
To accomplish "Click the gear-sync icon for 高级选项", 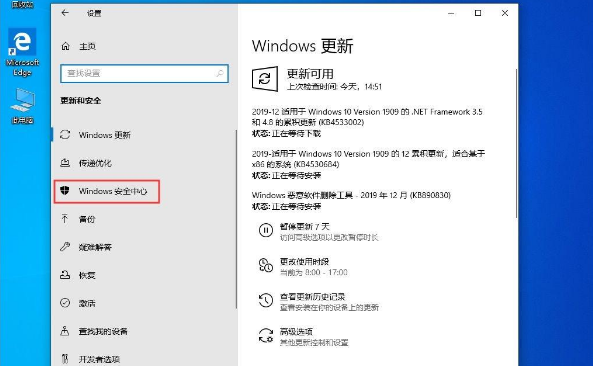I will pyautogui.click(x=265, y=335).
